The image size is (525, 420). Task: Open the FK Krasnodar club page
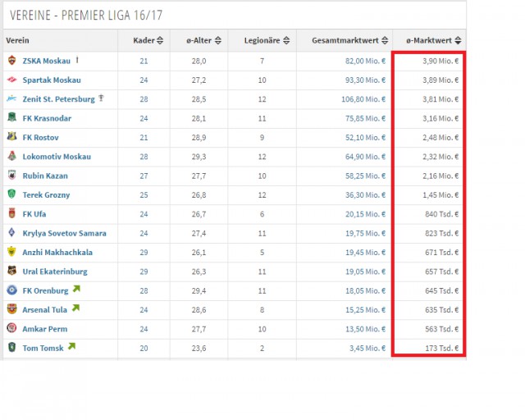[x=47, y=118]
